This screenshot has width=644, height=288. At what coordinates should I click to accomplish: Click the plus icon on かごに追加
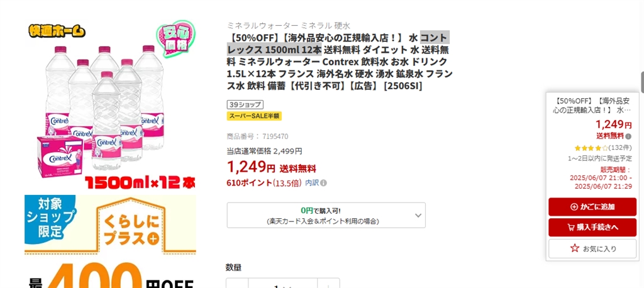(574, 207)
